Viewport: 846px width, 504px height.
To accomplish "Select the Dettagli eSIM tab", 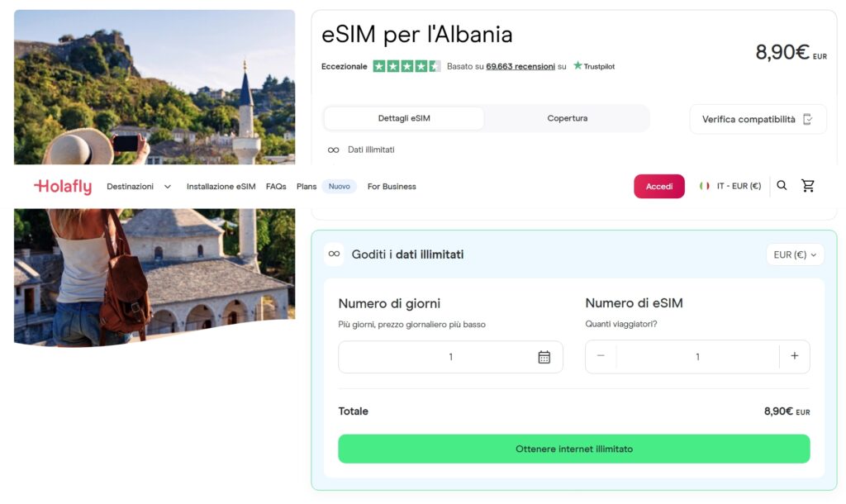I will pyautogui.click(x=404, y=118).
